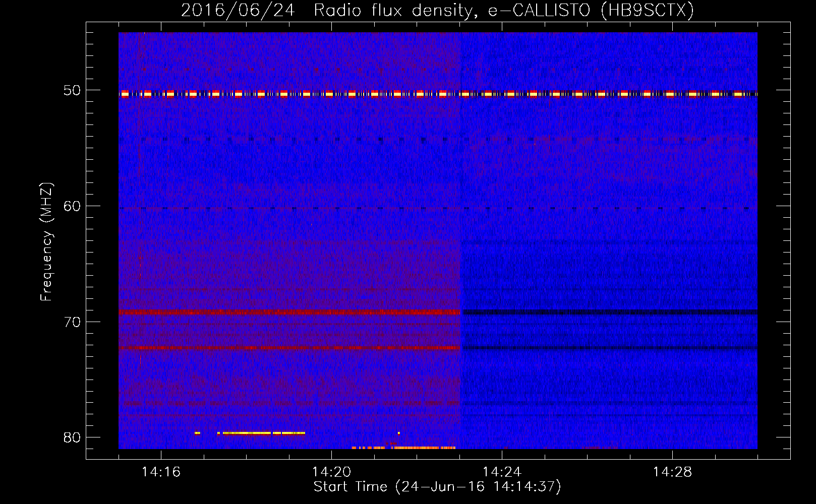Click the 14:28 time tick label
This screenshot has height=504, width=816.
pos(672,472)
